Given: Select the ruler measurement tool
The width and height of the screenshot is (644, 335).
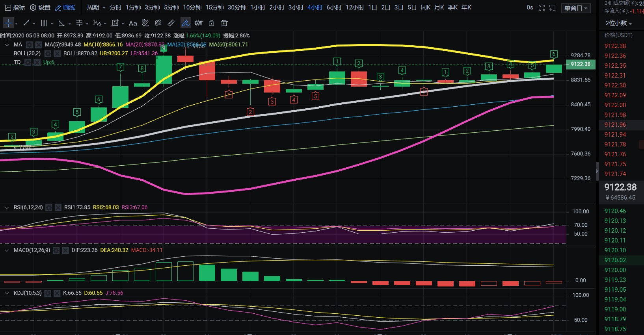Looking at the screenshot, I should pyautogui.click(x=171, y=23).
